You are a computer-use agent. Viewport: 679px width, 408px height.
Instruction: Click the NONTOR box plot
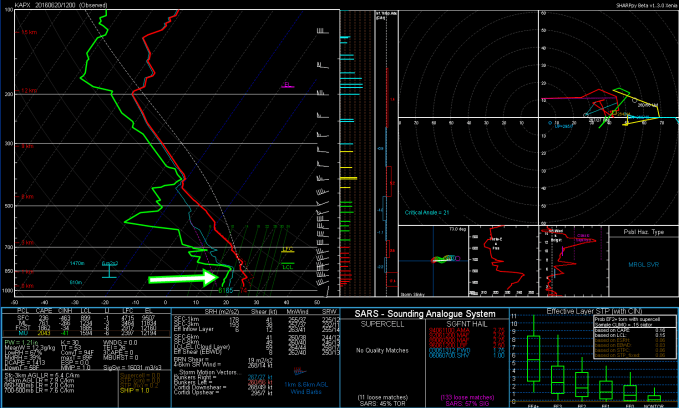pyautogui.click(x=654, y=397)
